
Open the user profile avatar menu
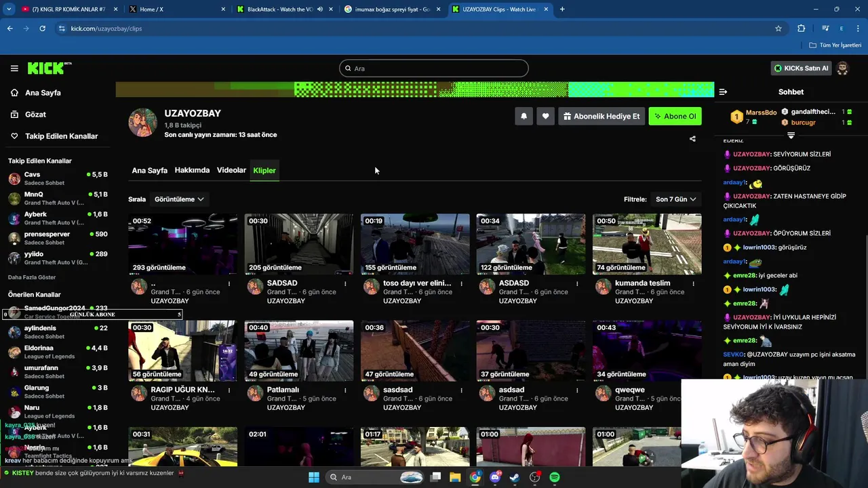(842, 68)
